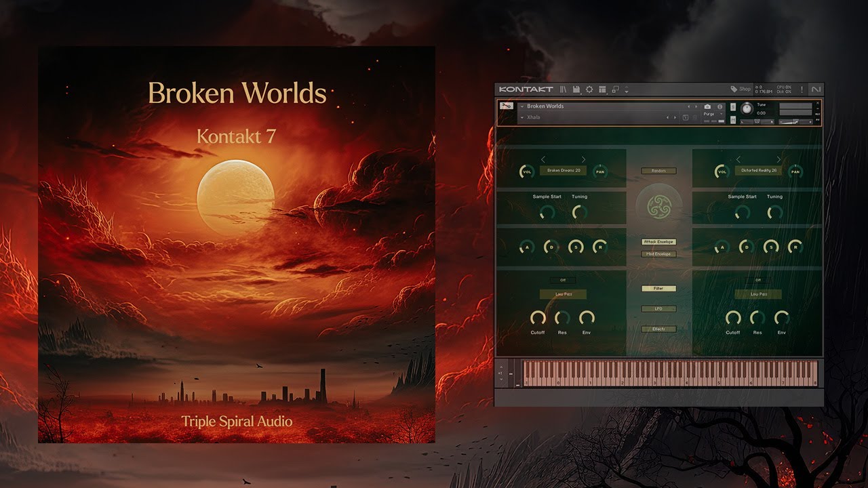Select next sound above Broken Dreams 20
The image size is (868, 488).
pyautogui.click(x=583, y=159)
